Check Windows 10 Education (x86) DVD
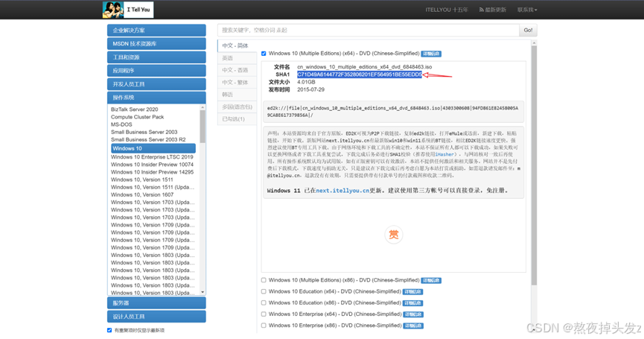Screen dimensions: 644x339 [264, 302]
